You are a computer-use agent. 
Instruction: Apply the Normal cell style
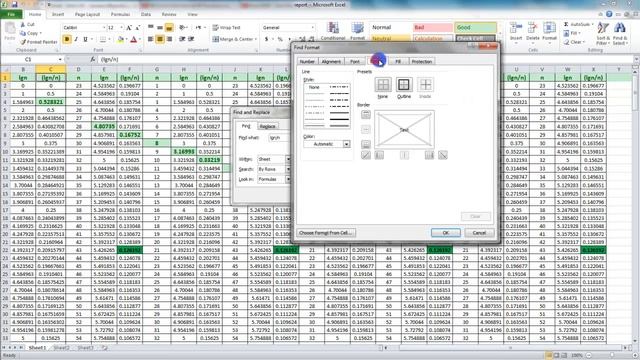390,27
